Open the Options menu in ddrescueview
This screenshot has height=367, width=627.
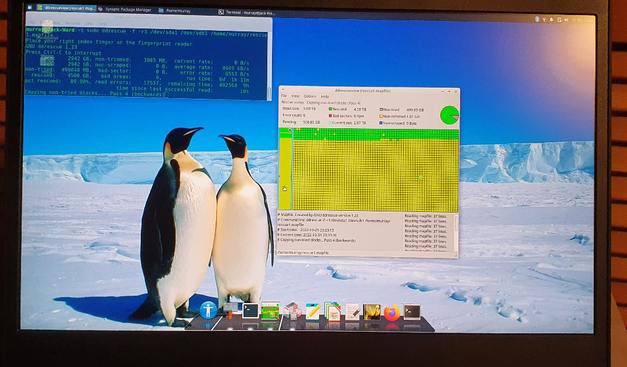(310, 96)
